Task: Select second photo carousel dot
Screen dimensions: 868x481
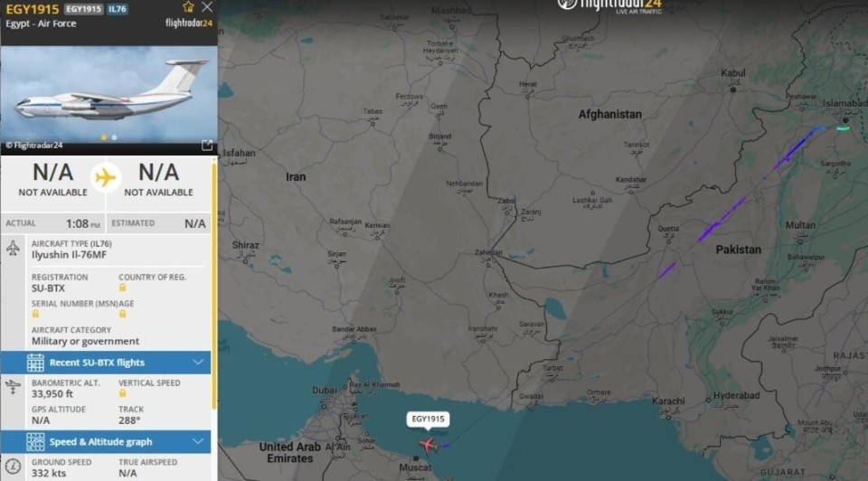Action: (114, 137)
